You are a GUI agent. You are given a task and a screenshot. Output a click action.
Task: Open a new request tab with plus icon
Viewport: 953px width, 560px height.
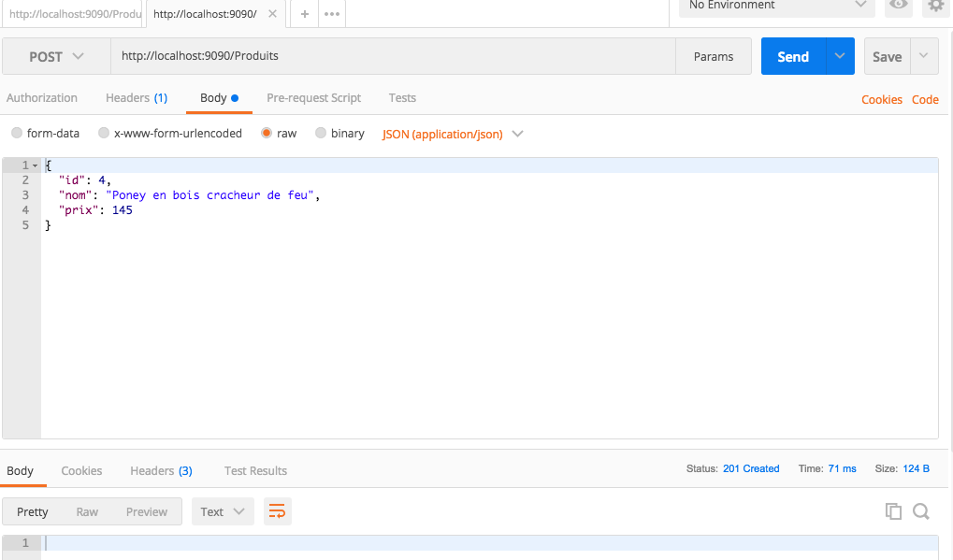pos(305,13)
